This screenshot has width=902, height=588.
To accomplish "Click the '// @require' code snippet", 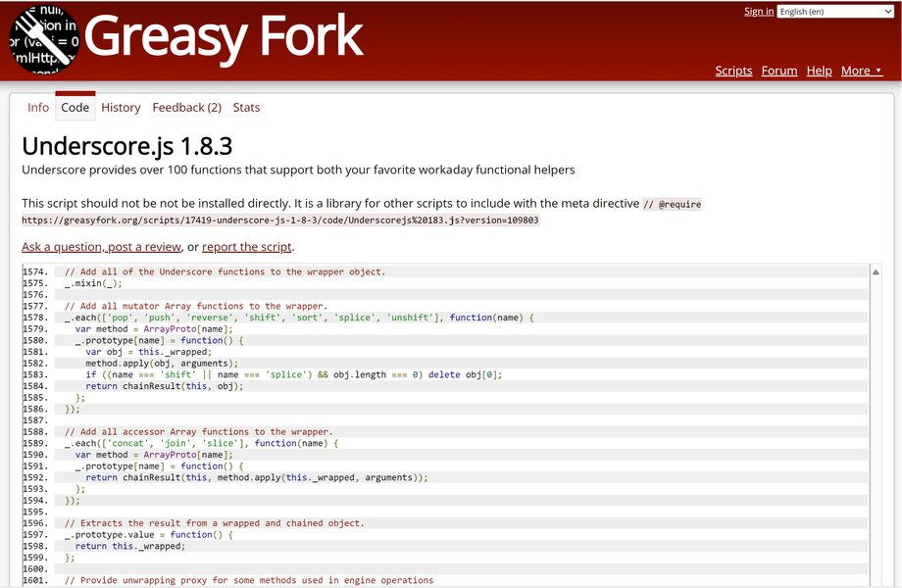I will click(672, 204).
